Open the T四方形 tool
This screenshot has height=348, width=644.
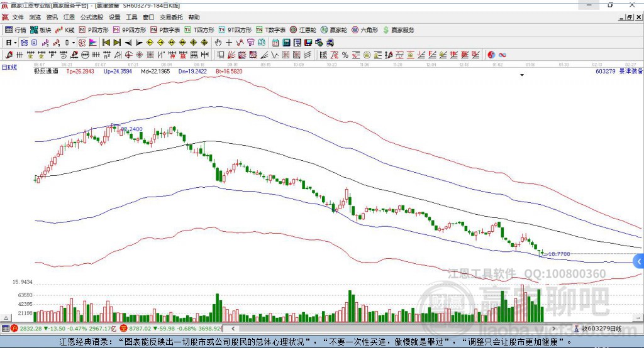199,30
